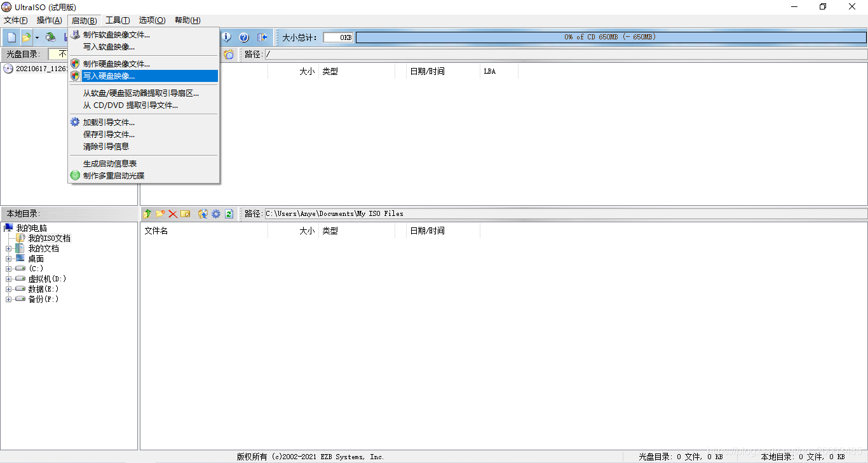The image size is (868, 463).
Task: Choose 加载引导文件... from the menu
Action: (144, 122)
